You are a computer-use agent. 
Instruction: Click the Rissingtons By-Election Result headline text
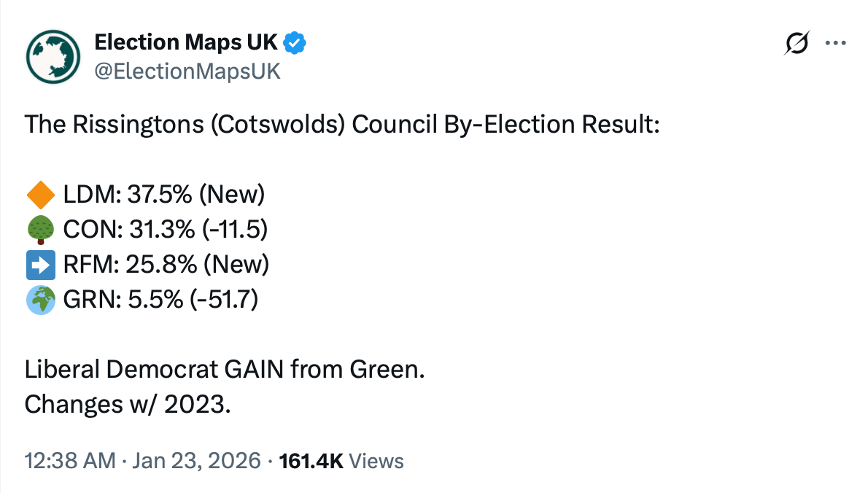(x=341, y=125)
